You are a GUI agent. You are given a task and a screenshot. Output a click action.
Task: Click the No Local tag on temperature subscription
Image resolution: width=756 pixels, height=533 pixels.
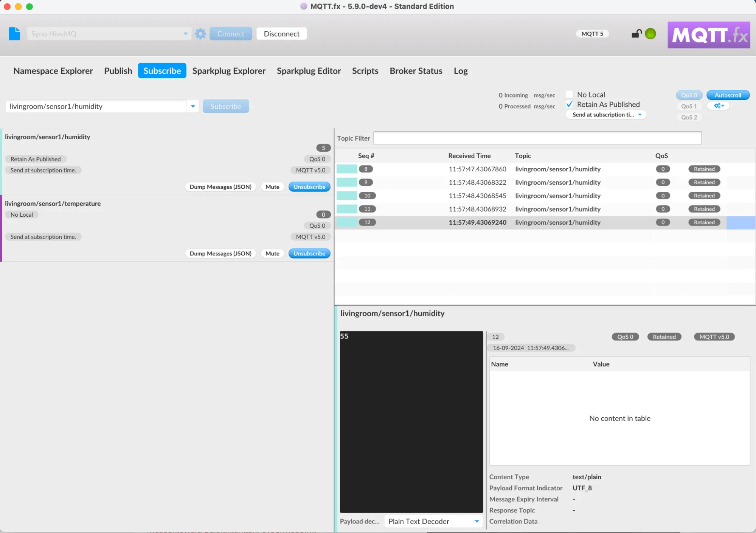(x=22, y=214)
